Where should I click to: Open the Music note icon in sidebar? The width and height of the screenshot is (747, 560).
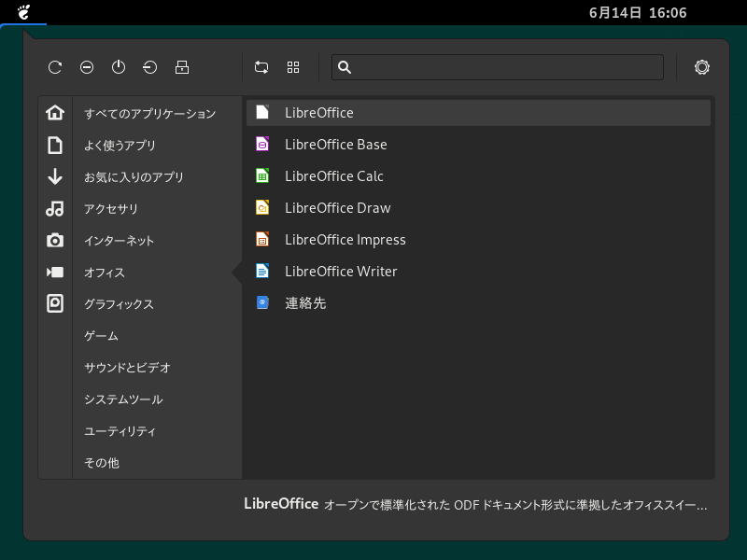55,208
